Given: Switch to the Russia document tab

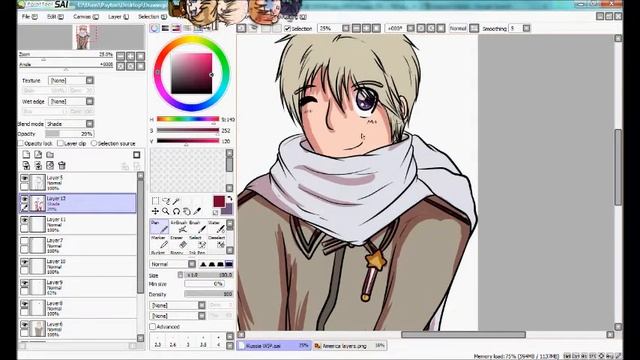Looking at the screenshot, I should point(273,346).
